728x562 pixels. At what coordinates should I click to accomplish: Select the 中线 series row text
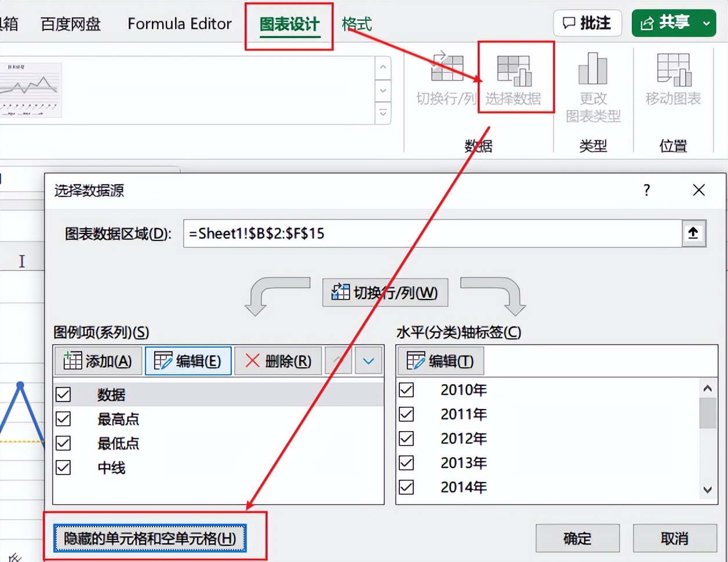point(111,468)
